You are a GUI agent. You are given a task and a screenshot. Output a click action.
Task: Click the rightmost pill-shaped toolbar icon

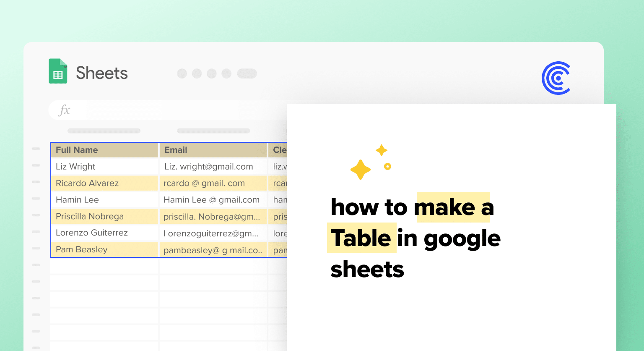(247, 73)
